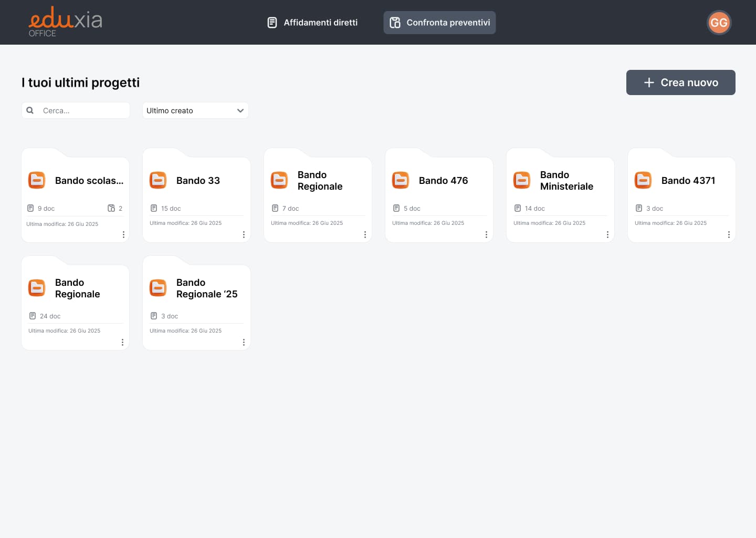The width and height of the screenshot is (756, 538).
Task: Open the options menu on Bando Ministeriale card
Action: pos(607,235)
